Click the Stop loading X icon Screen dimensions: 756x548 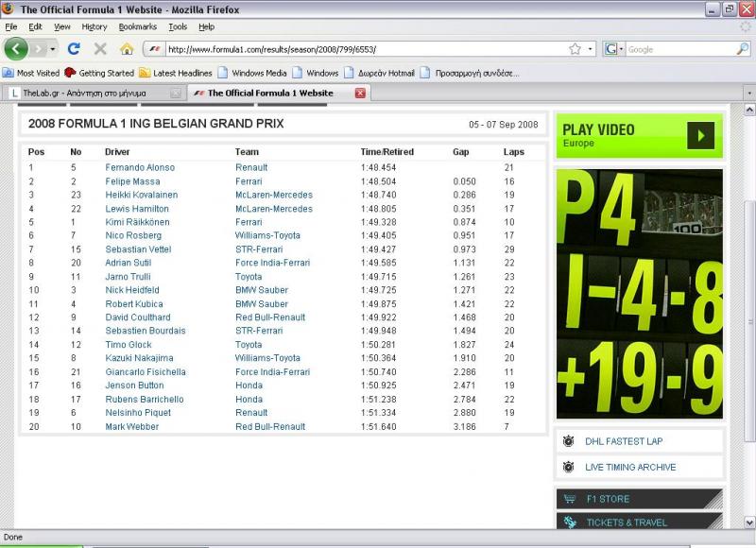coord(100,49)
